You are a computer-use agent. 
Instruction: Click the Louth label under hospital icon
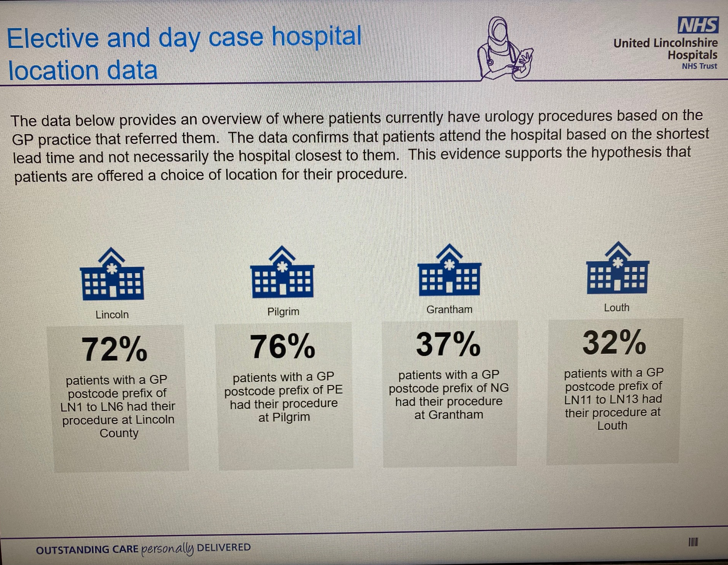pos(617,308)
